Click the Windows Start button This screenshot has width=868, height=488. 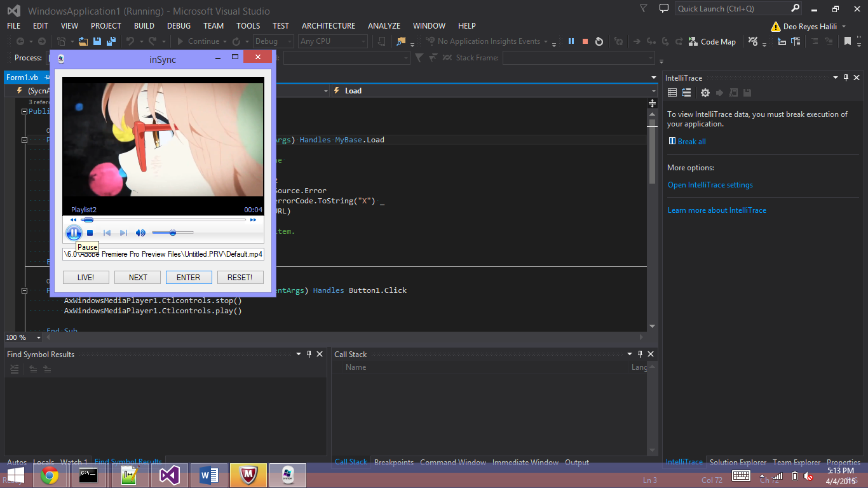[15, 475]
